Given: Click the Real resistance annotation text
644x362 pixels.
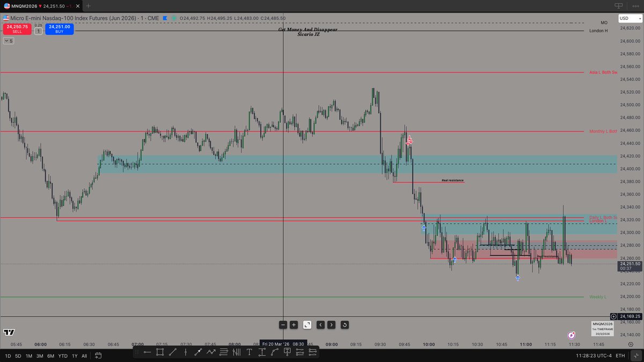Looking at the screenshot, I should coord(452,180).
